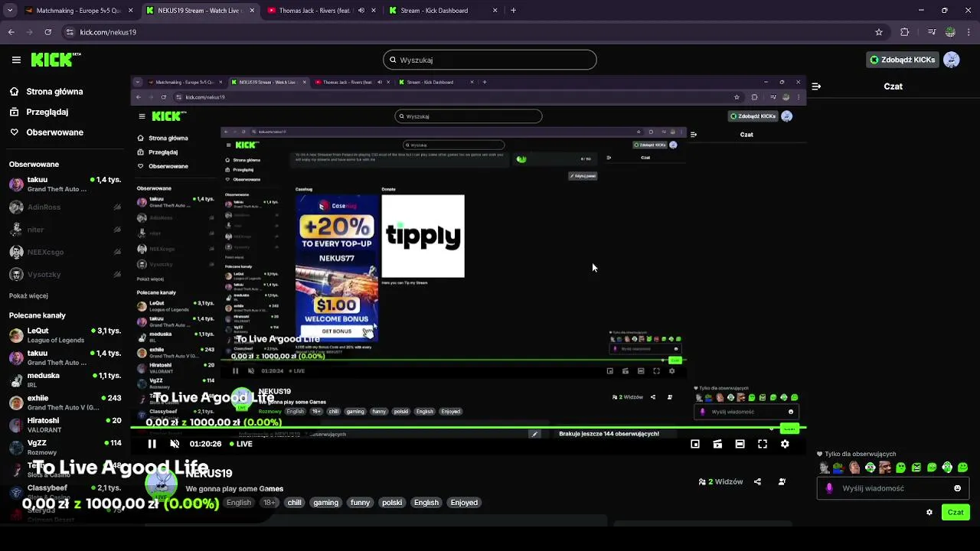
Task: Open meduska IRL channel
Action: pos(65,380)
